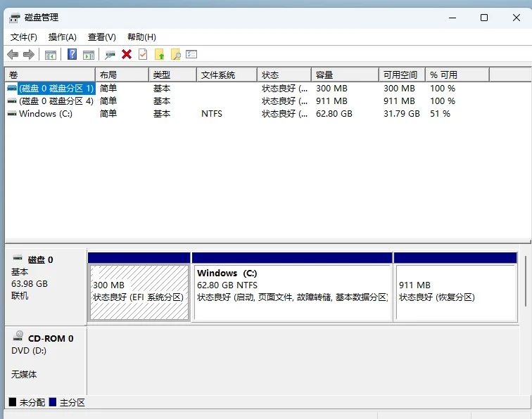Open Help via the blue question-mark icon
The width and height of the screenshot is (532, 419).
[72, 54]
